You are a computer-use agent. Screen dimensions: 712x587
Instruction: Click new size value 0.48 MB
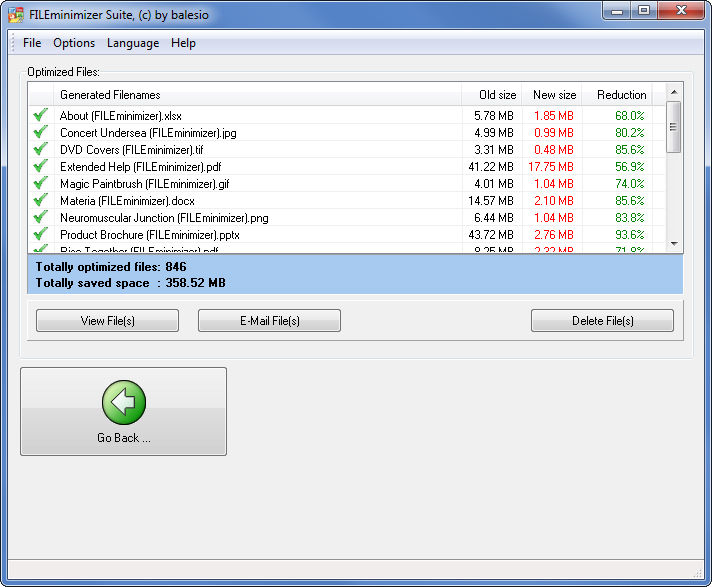click(554, 150)
